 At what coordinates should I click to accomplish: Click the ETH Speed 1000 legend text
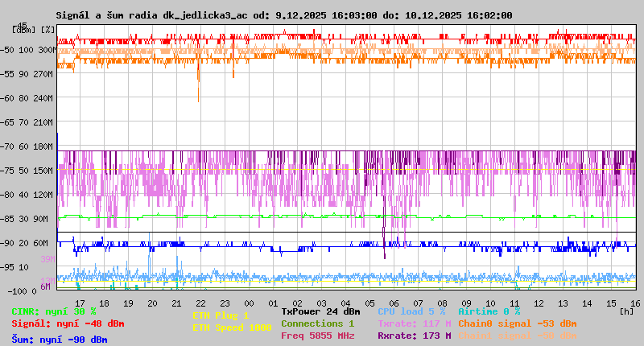(232, 327)
